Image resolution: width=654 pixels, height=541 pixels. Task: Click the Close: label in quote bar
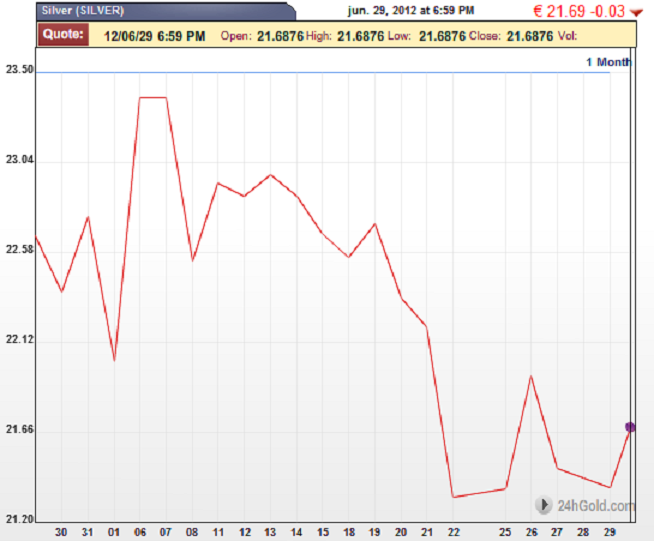[x=485, y=36]
